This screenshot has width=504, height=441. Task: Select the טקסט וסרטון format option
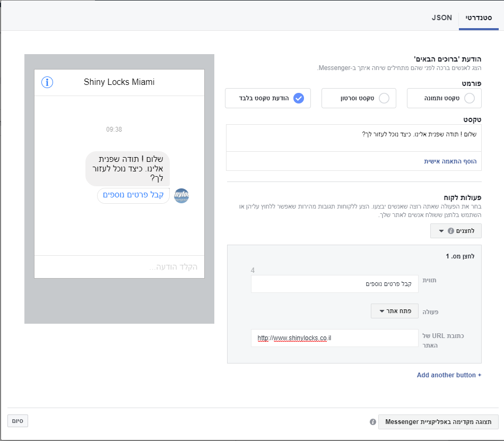tap(359, 98)
